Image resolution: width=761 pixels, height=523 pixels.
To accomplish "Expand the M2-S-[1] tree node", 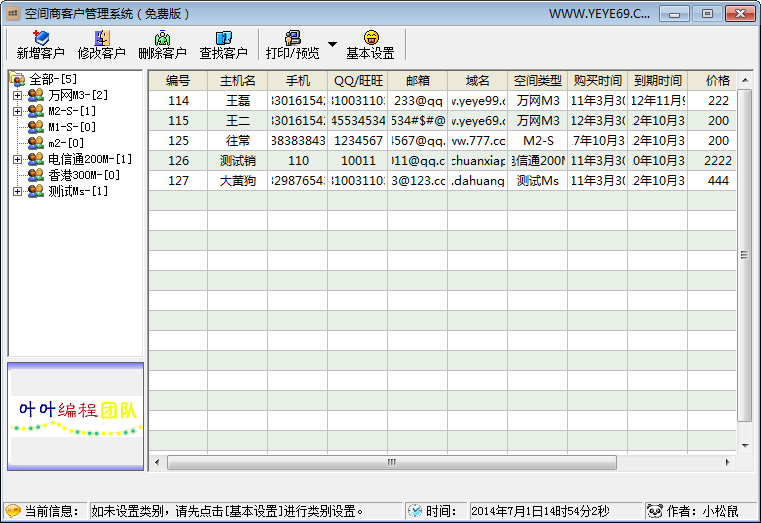I will (17, 111).
